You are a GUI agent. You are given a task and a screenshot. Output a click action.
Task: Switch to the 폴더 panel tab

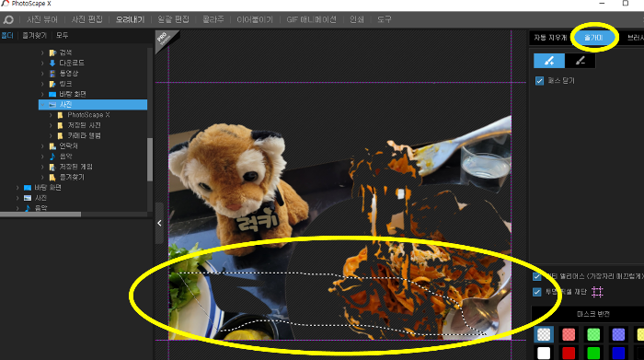pos(7,36)
